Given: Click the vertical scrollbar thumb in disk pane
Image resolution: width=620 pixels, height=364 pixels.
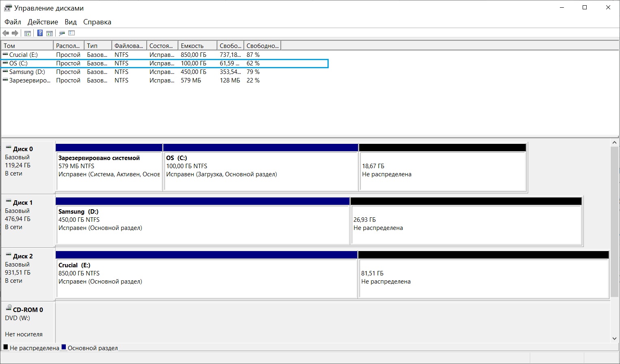Looking at the screenshot, I should 615,222.
